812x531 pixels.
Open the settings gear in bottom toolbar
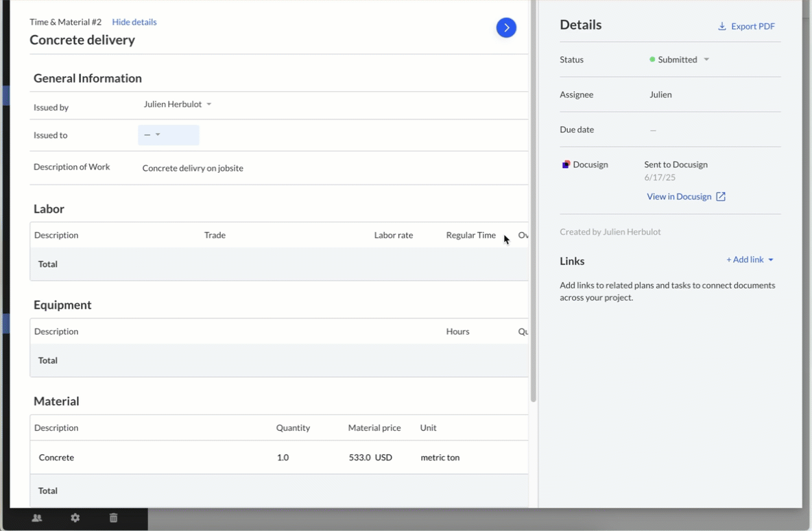pyautogui.click(x=75, y=518)
